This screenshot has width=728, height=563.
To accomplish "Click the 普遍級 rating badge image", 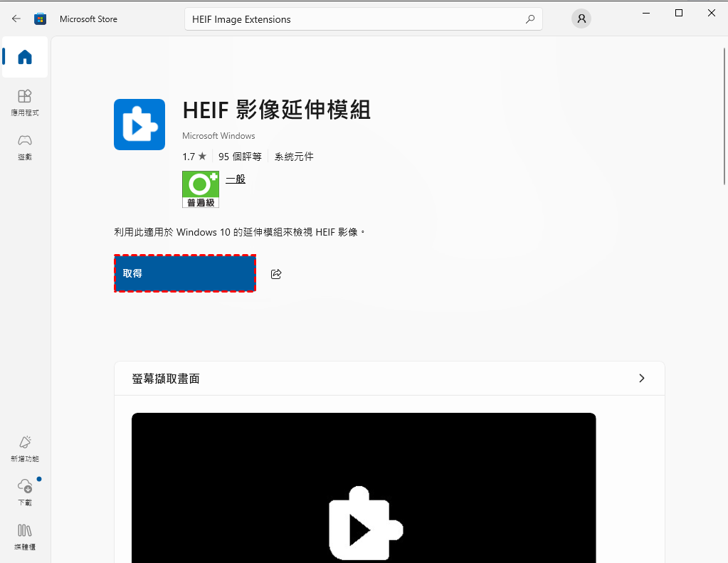I will click(201, 189).
